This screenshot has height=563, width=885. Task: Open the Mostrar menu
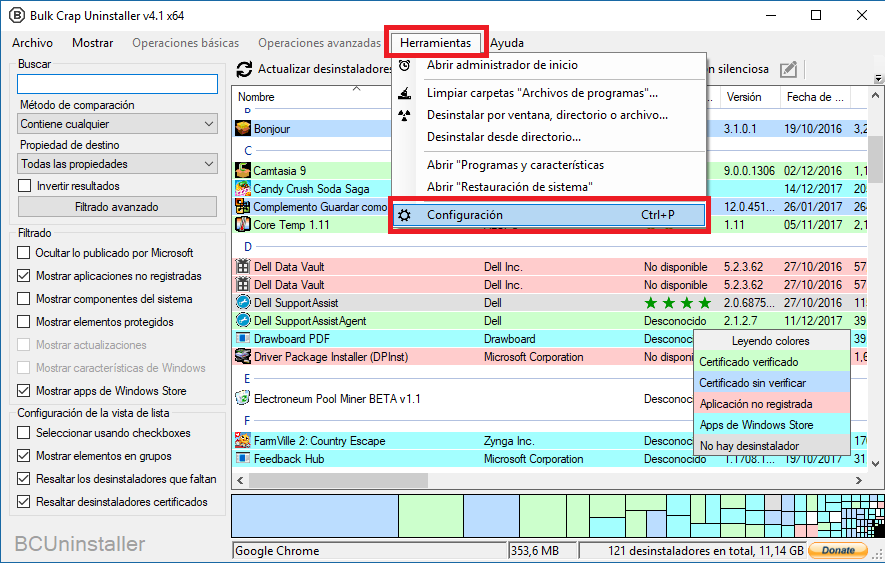click(93, 43)
